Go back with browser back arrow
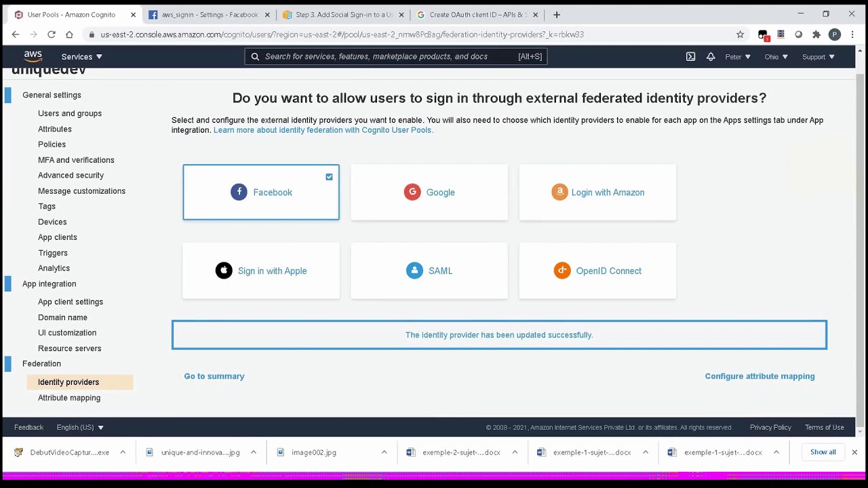 click(16, 35)
